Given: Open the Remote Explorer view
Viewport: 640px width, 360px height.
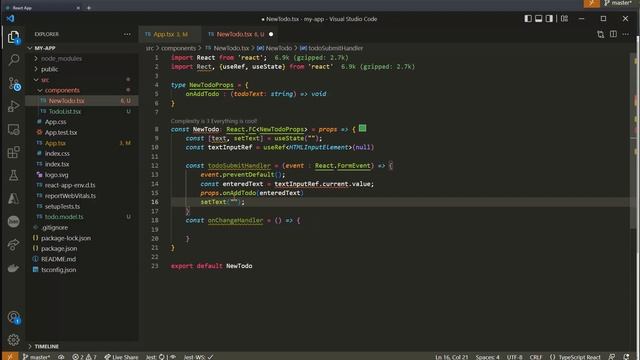Looking at the screenshot, I should [13, 129].
